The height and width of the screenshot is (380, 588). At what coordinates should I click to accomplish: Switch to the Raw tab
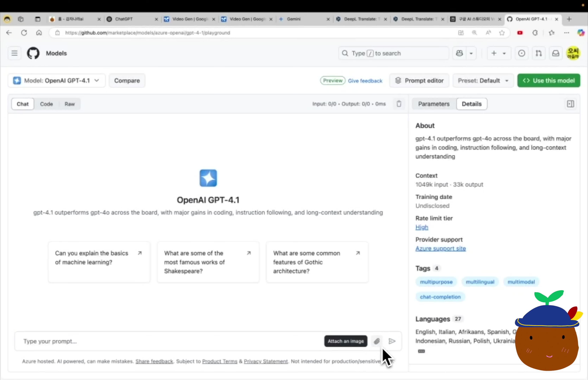(69, 104)
